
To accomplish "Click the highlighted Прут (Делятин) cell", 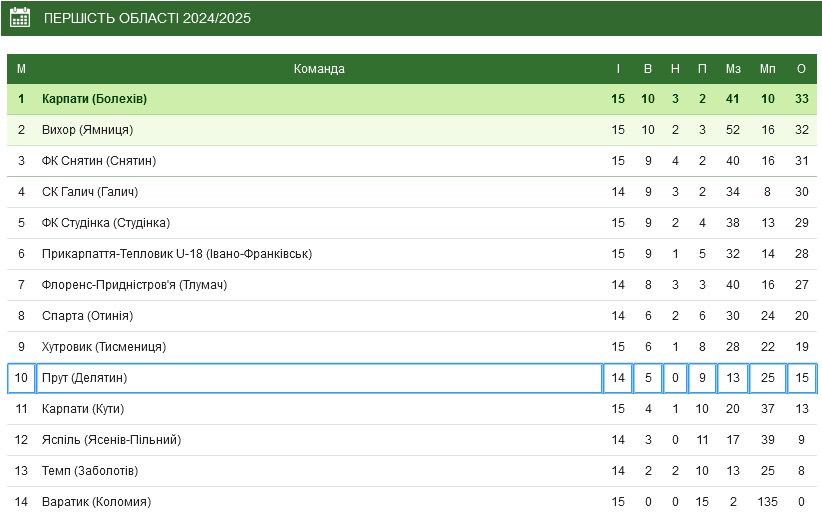I will 319,378.
